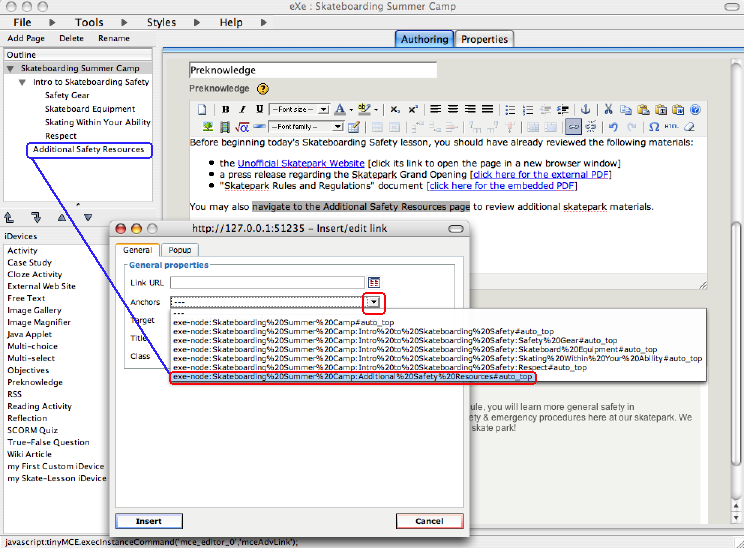Select Additional Safety Resources in the outline
Viewport: 744px width, 548px height.
pyautogui.click(x=89, y=149)
